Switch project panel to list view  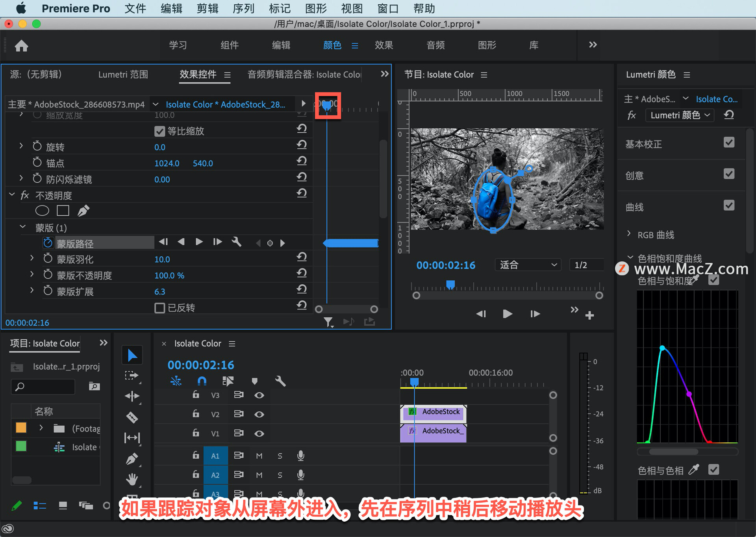point(40,506)
